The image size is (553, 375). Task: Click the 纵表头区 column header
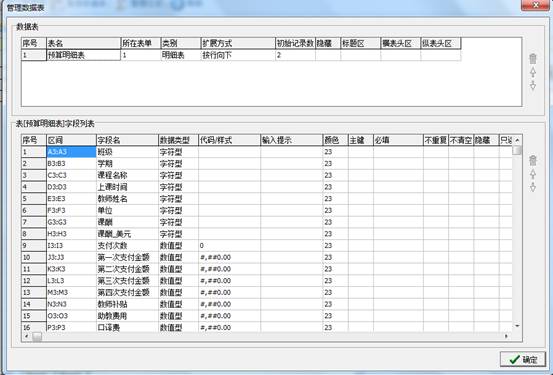pos(441,43)
